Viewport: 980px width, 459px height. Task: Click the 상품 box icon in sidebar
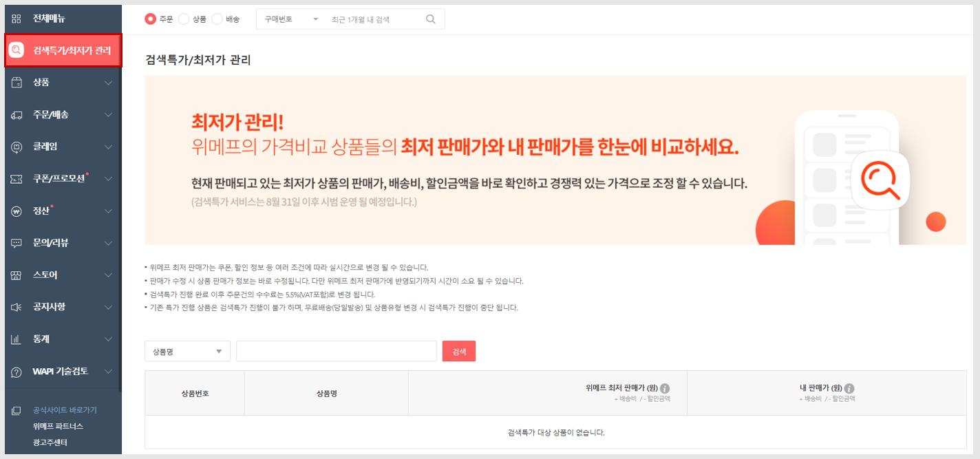[x=17, y=83]
